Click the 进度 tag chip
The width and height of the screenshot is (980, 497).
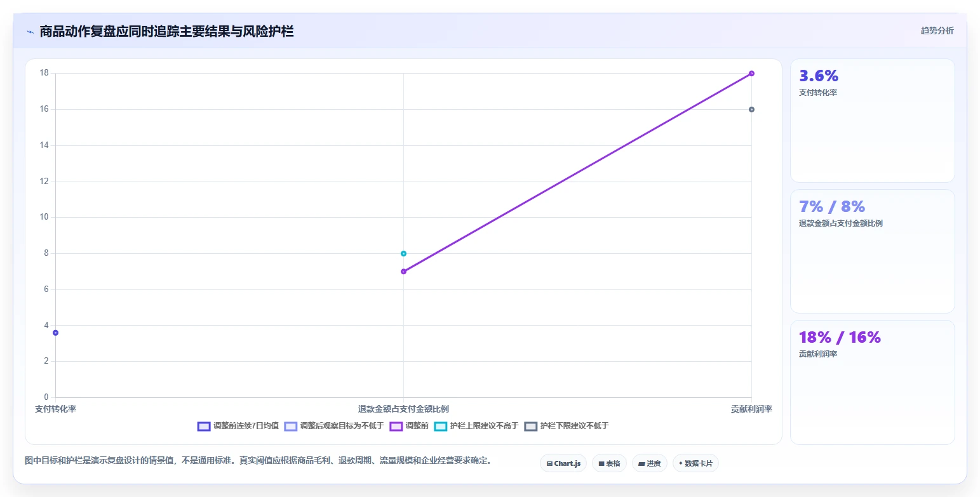point(649,463)
